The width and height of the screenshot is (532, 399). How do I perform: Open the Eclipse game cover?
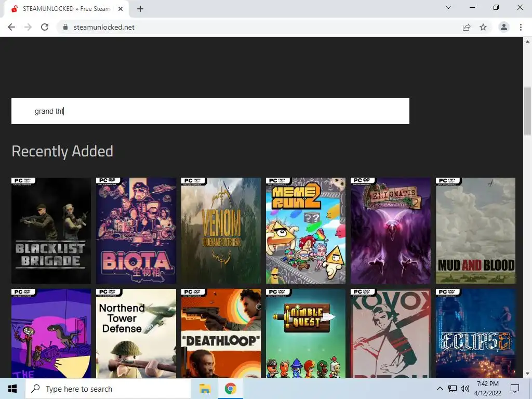[476, 334]
